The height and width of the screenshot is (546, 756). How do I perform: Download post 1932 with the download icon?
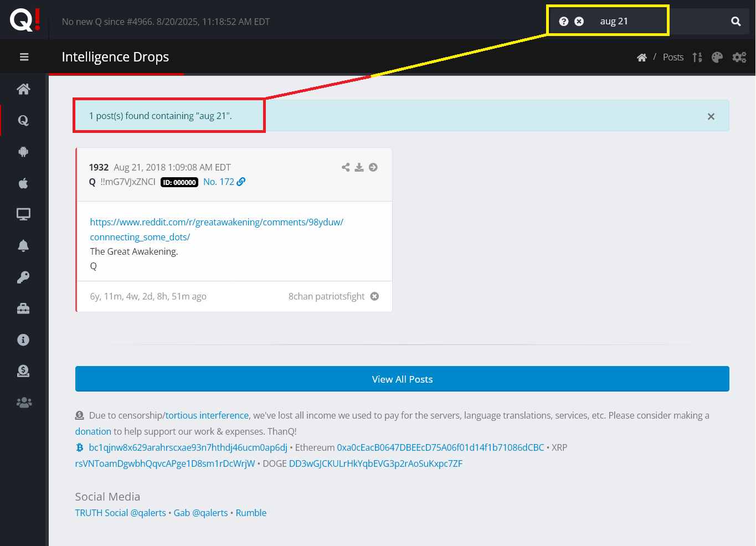click(359, 167)
